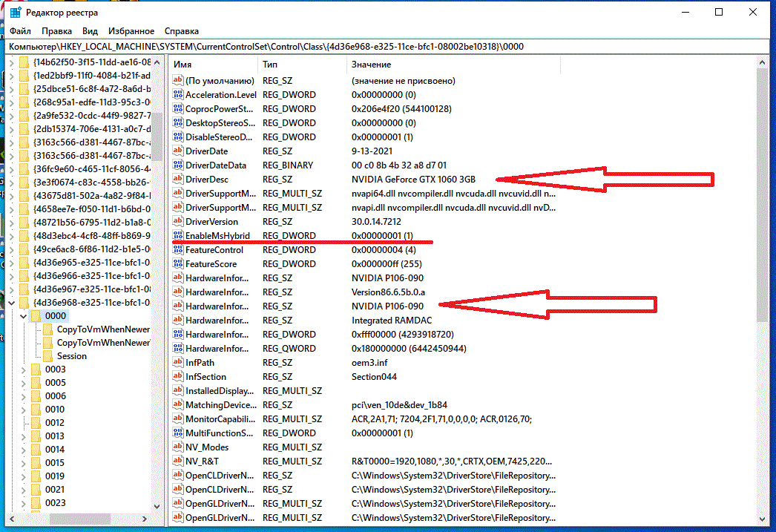
Task: Open the Вид menu
Action: point(90,30)
